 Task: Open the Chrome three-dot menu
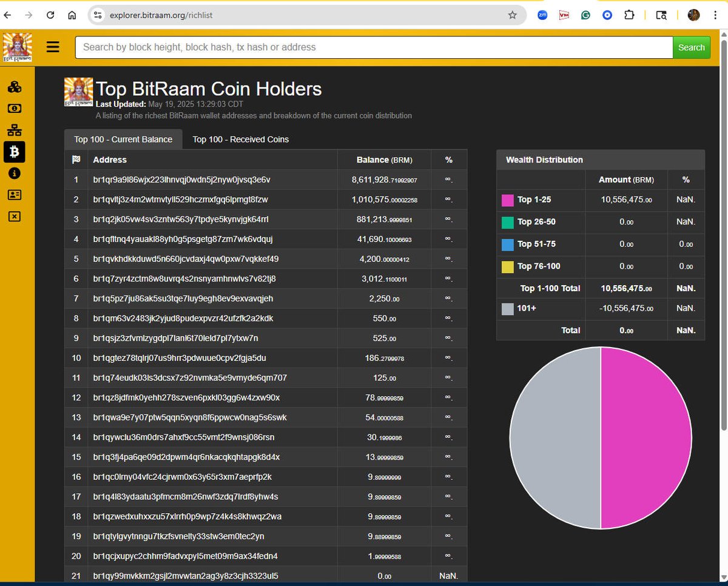tap(716, 15)
